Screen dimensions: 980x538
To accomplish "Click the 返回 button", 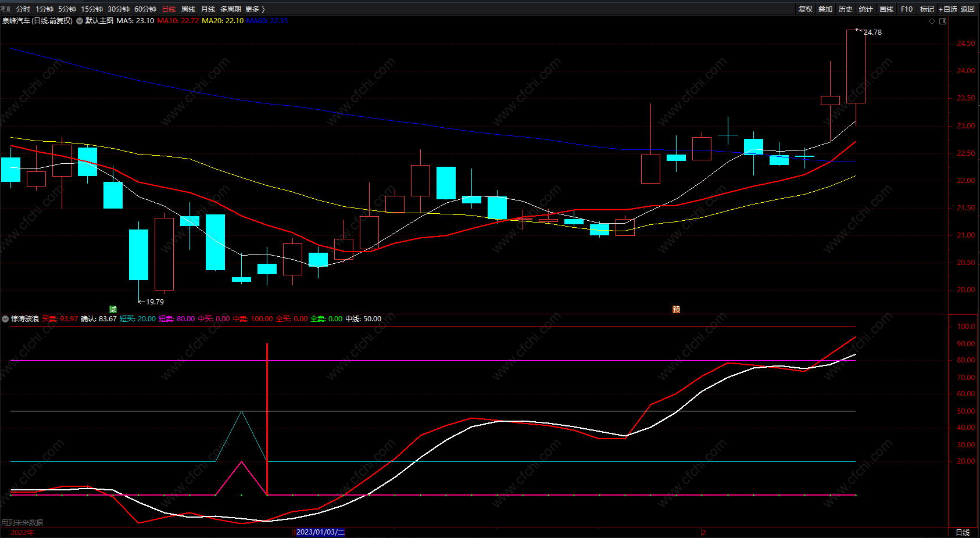I will (968, 9).
